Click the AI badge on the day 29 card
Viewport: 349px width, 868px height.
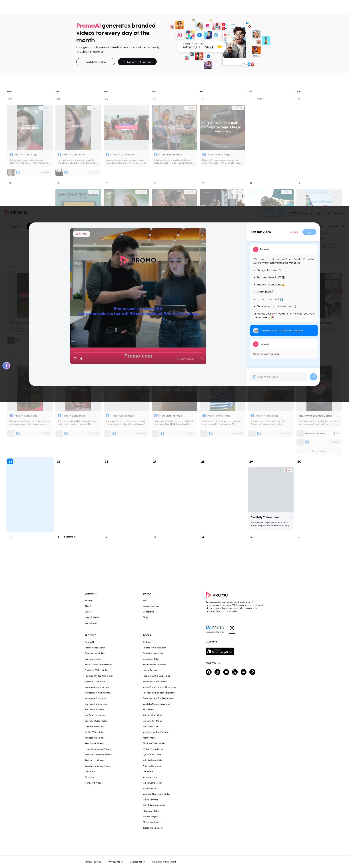pos(288,470)
